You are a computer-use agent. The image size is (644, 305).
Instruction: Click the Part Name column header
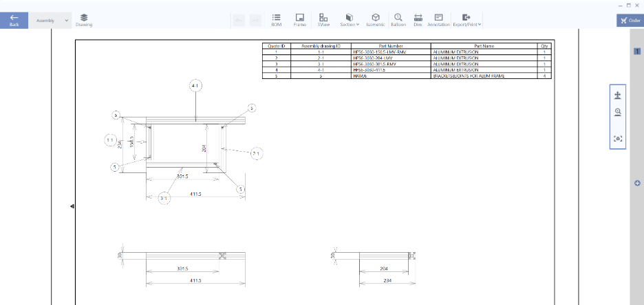(484, 46)
